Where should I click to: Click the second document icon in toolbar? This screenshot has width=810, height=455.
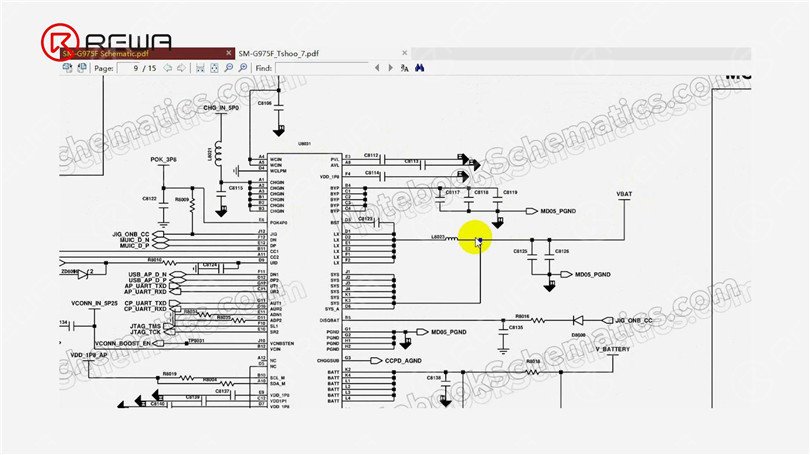click(x=82, y=68)
